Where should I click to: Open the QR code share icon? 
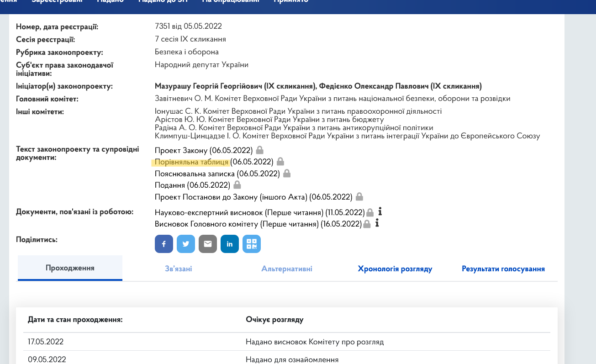[252, 244]
